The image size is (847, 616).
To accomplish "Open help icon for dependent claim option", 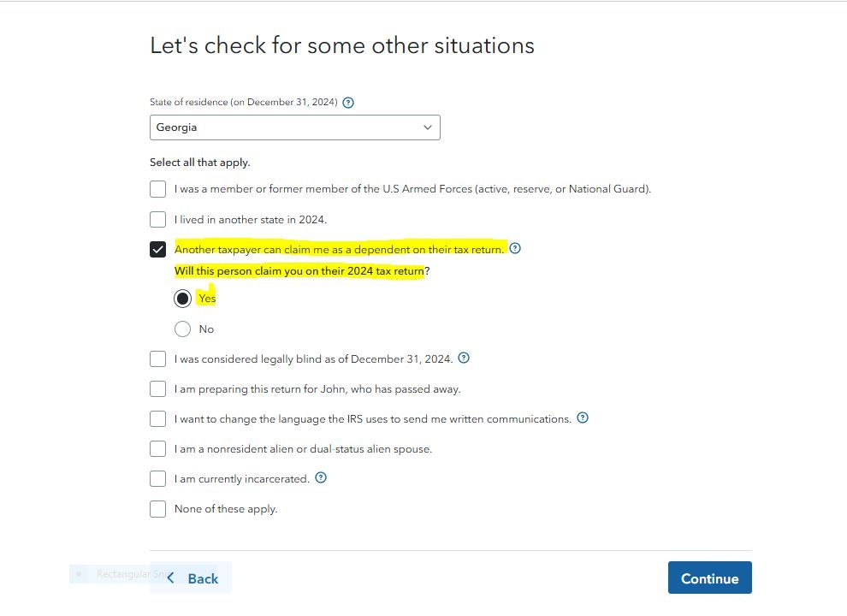I will [515, 249].
